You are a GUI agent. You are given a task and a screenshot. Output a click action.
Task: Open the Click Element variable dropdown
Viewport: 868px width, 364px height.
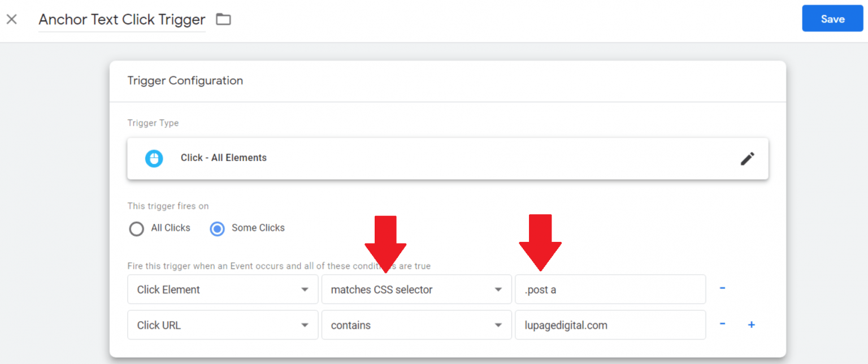click(222, 289)
